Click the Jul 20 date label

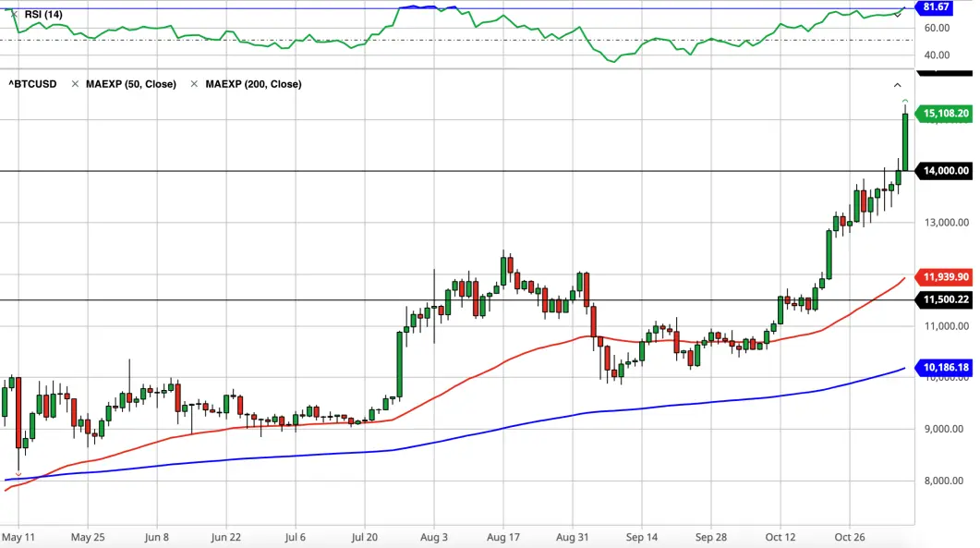(x=364, y=537)
